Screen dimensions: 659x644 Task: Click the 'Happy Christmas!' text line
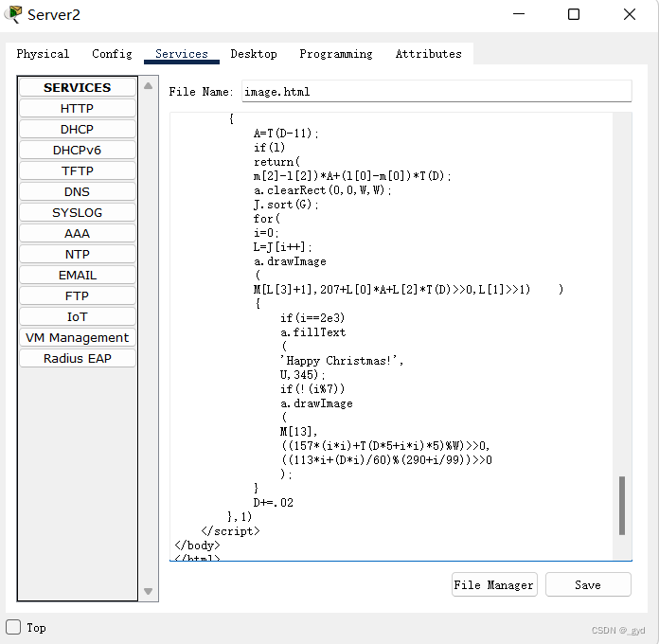click(342, 361)
